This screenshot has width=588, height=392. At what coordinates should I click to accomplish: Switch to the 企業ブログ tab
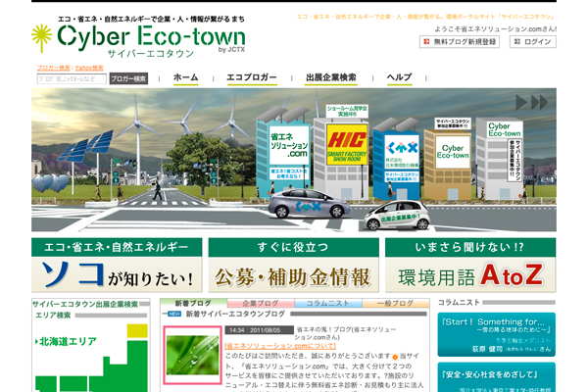[x=261, y=304]
